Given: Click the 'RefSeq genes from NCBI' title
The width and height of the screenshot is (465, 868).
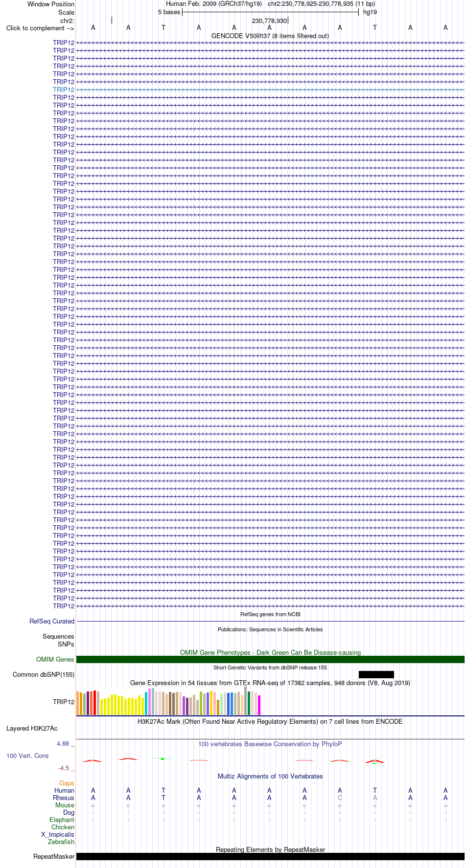Looking at the screenshot, I should [270, 614].
